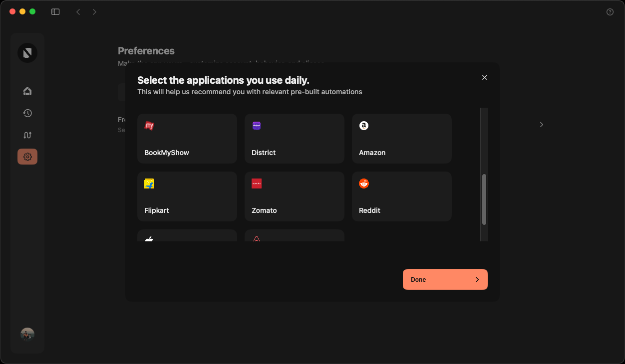625x364 pixels.
Task: Click the Amazon logo icon
Action: (364, 126)
